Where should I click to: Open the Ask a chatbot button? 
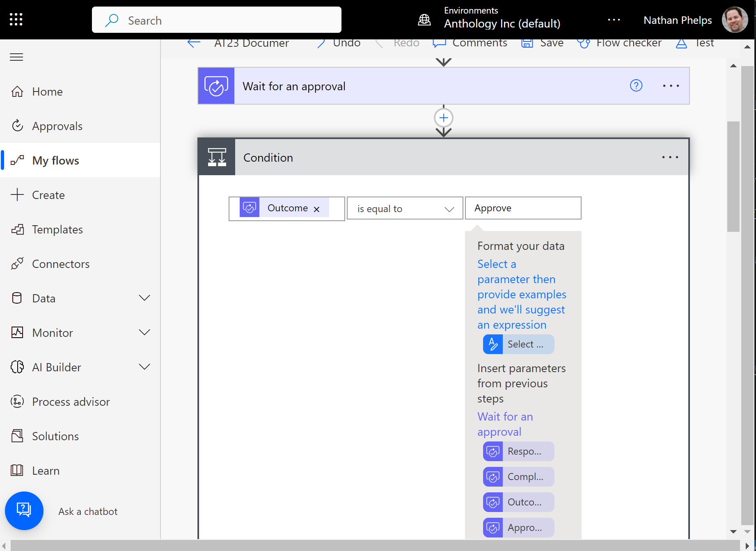[x=24, y=511]
